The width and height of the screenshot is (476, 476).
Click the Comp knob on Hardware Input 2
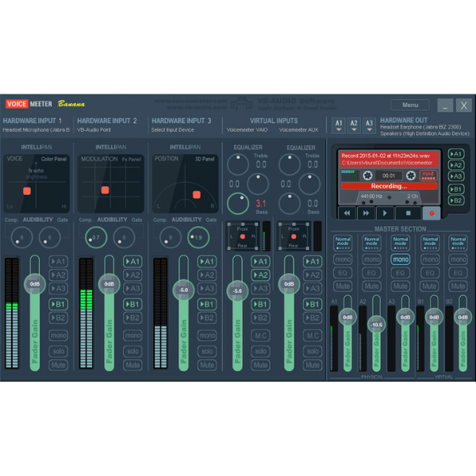point(96,237)
